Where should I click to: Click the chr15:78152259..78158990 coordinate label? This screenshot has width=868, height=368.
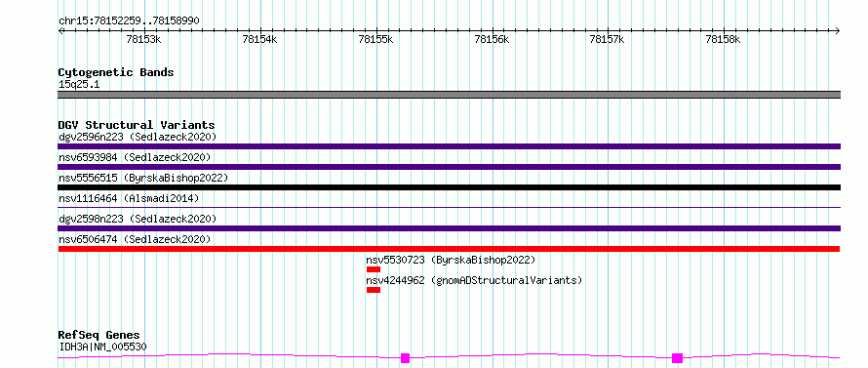click(x=129, y=21)
